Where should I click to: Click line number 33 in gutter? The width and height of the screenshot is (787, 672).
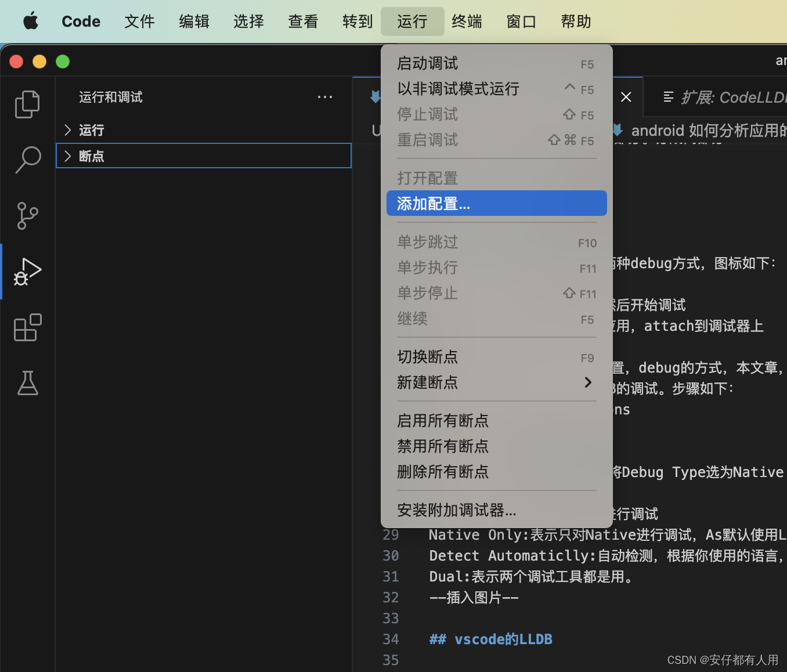[x=391, y=619]
